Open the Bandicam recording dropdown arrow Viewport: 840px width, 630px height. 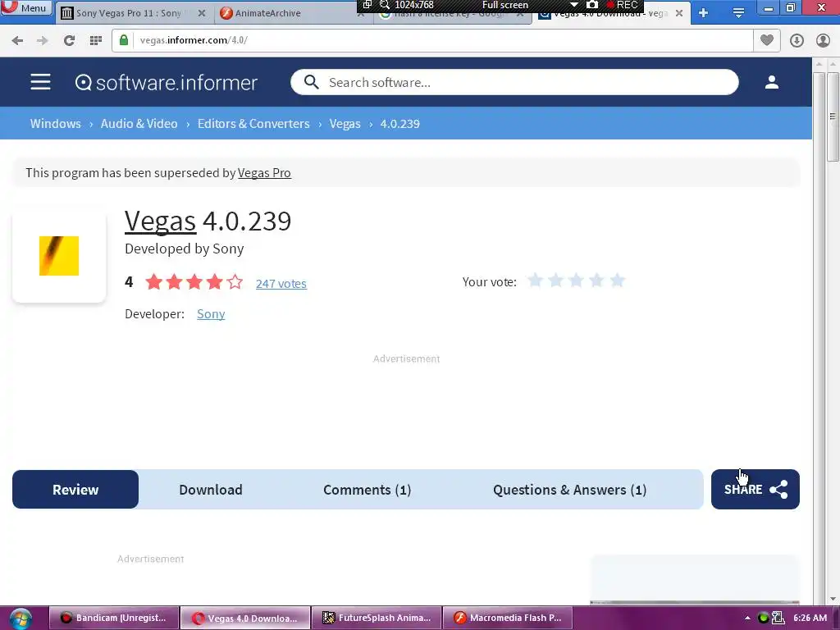pos(573,5)
